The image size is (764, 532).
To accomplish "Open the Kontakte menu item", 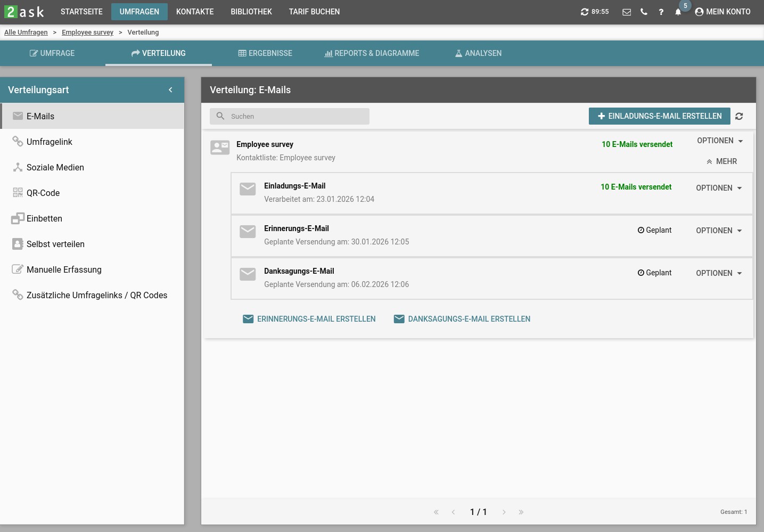I will 195,12.
